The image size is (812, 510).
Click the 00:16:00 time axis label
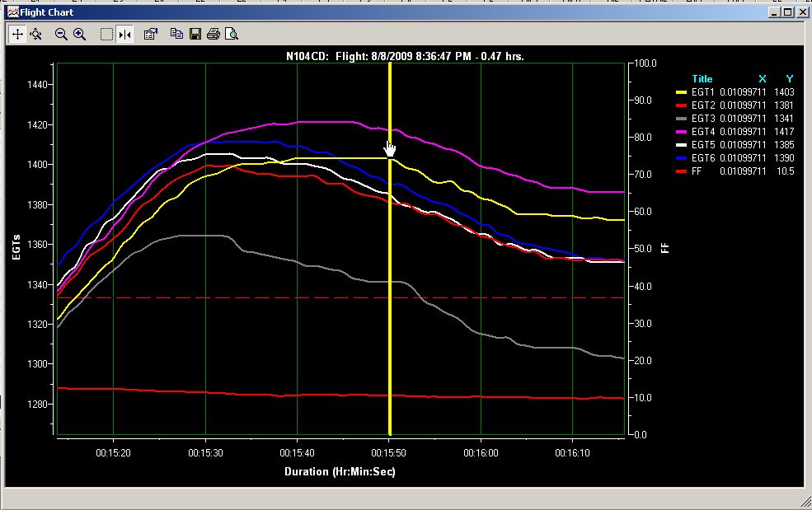point(481,453)
